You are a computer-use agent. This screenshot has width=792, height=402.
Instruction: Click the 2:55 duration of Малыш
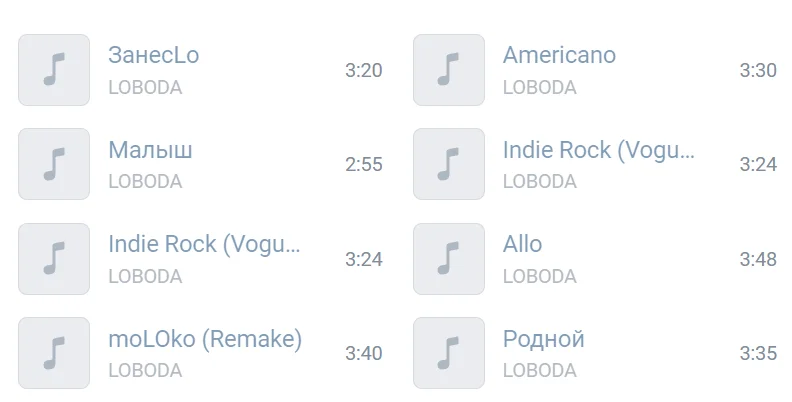point(364,164)
